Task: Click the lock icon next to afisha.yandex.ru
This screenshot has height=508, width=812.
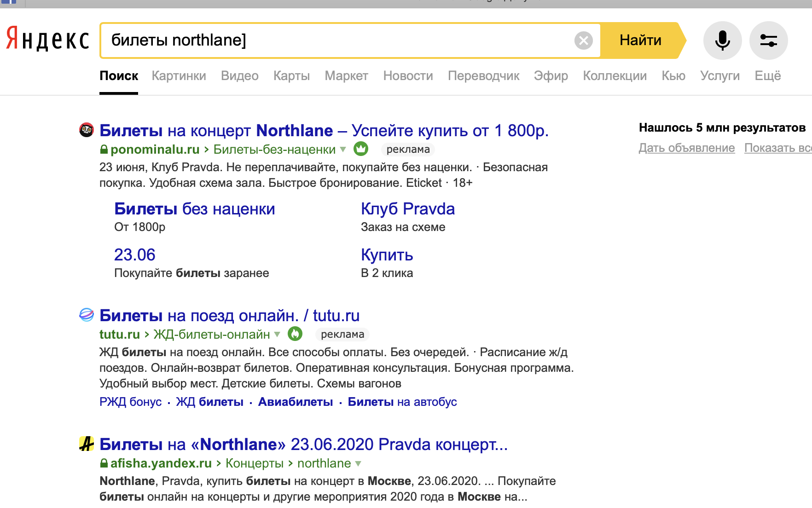Action: 104,463
